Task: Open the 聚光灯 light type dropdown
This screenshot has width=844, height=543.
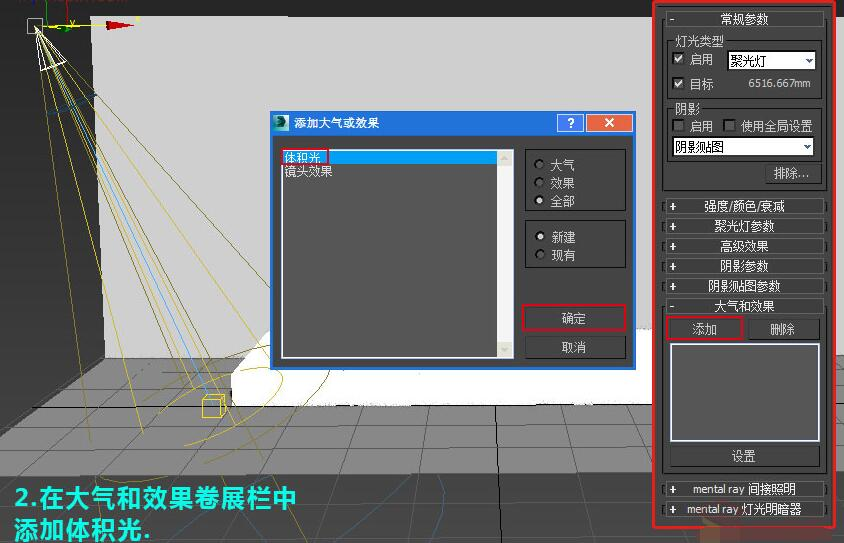Action: click(x=771, y=61)
